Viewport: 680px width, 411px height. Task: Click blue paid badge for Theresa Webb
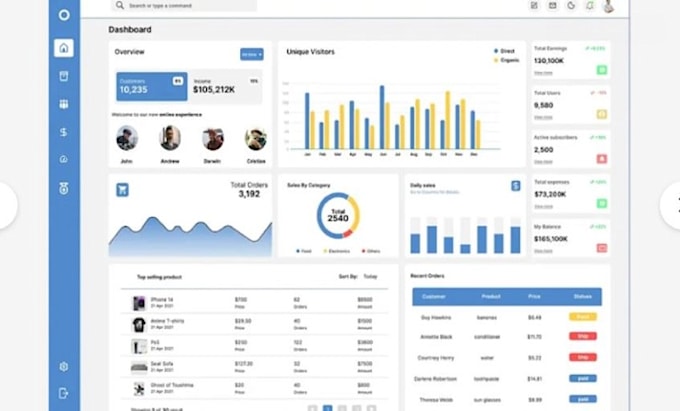583,399
